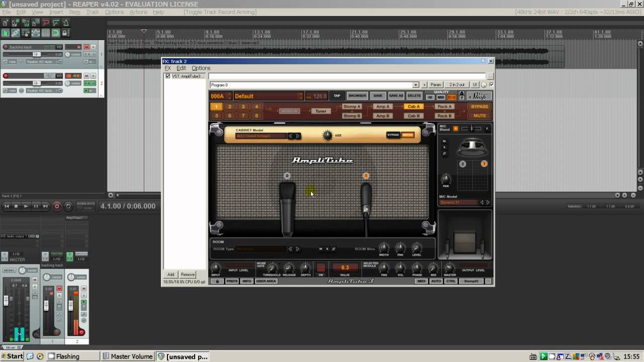This screenshot has height=362, width=644.
Task: Go to project start in transport
Action: [7, 206]
